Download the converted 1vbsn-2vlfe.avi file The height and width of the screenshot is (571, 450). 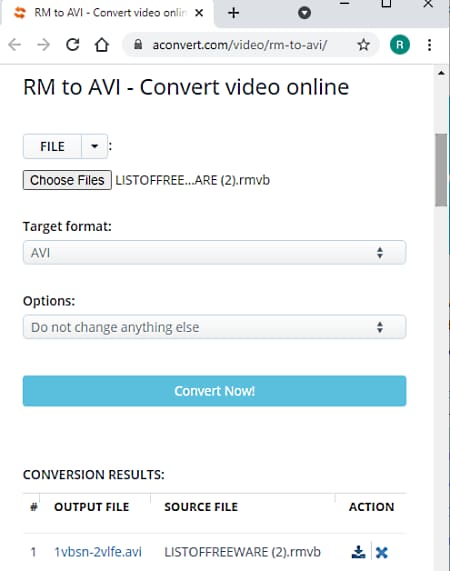[358, 552]
